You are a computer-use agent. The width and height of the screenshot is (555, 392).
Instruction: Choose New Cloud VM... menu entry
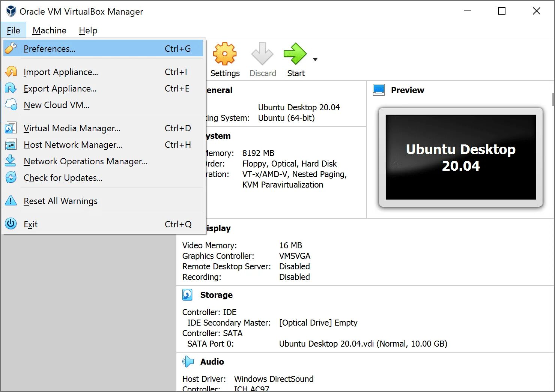click(x=103, y=105)
